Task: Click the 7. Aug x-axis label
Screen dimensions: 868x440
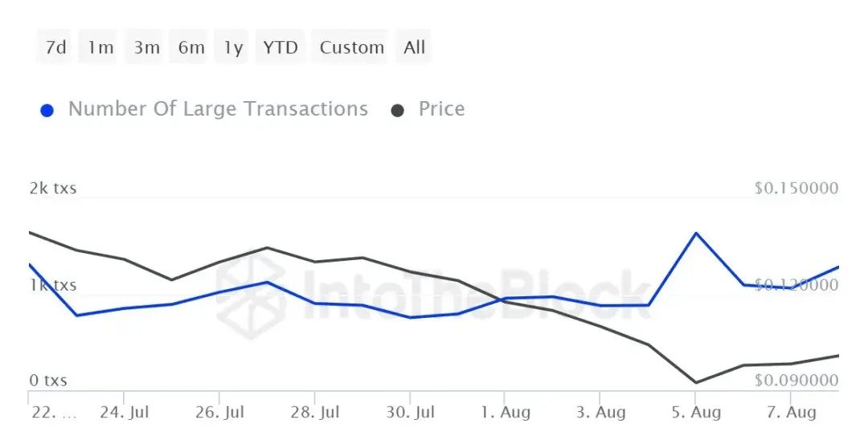Action: (790, 413)
